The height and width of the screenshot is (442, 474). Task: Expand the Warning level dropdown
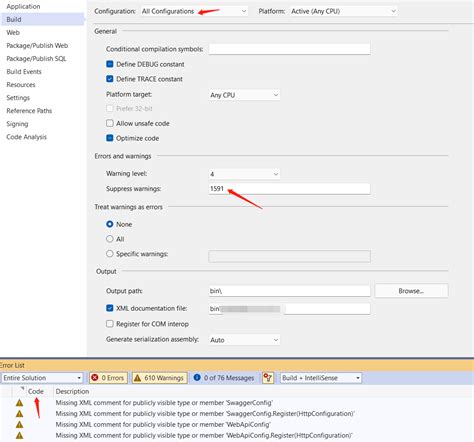point(244,174)
